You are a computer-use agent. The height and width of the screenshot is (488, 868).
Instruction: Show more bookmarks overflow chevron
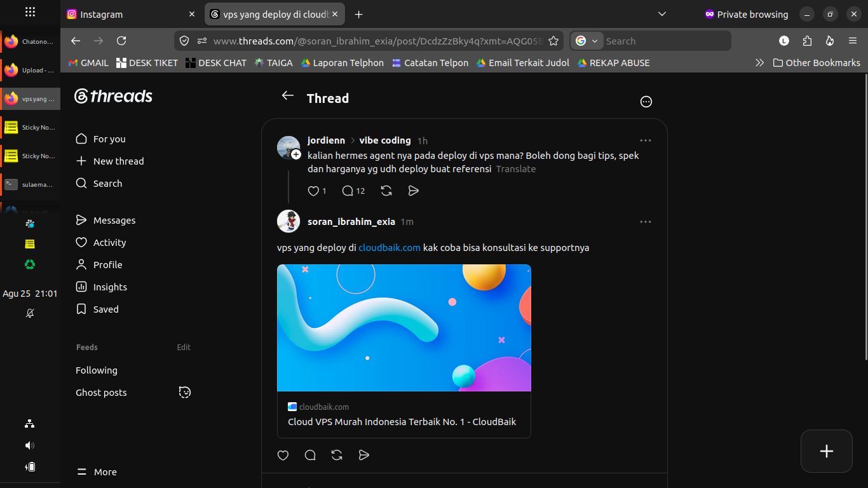[x=759, y=63]
